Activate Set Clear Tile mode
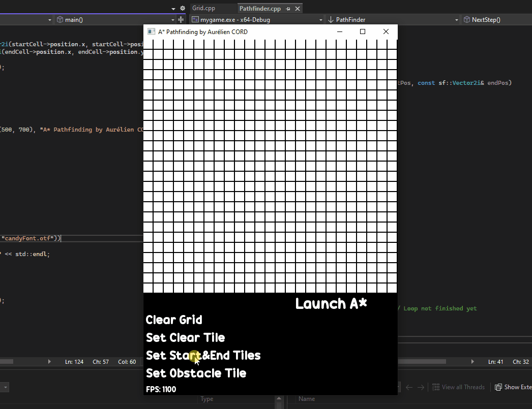This screenshot has width=532, height=409. pos(185,338)
